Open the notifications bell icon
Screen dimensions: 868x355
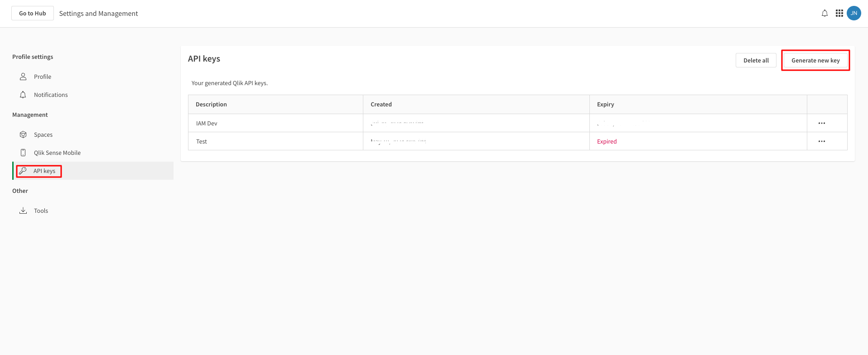[x=825, y=14]
